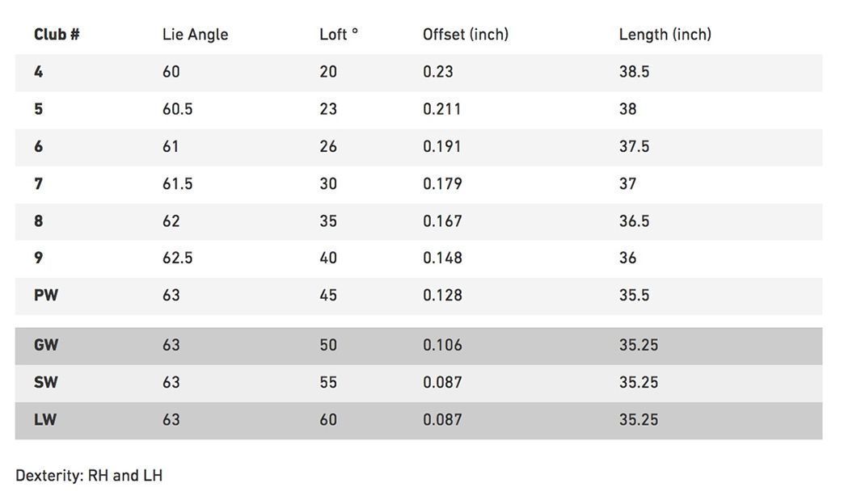Click the offset value 0.179
The height and width of the screenshot is (504, 844).
point(442,184)
